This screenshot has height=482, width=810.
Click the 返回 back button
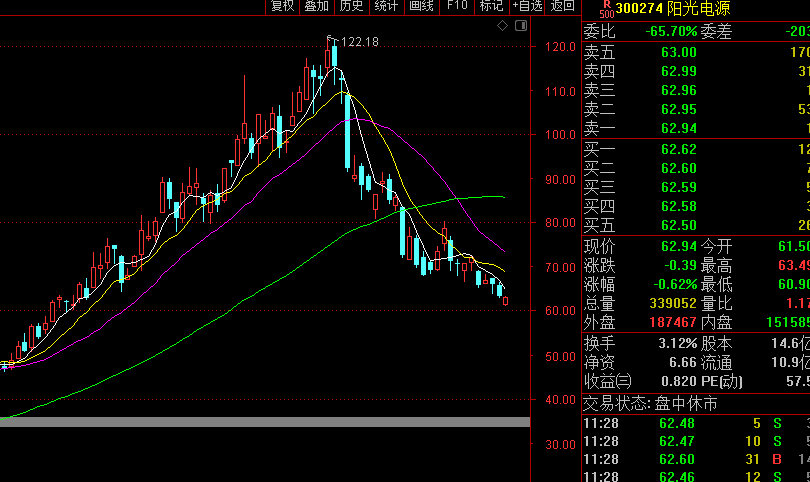(x=563, y=6)
